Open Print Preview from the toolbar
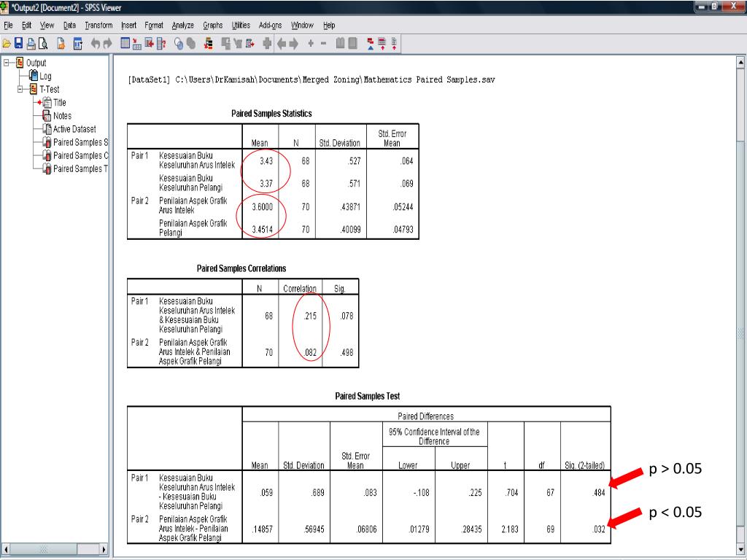 click(x=42, y=44)
